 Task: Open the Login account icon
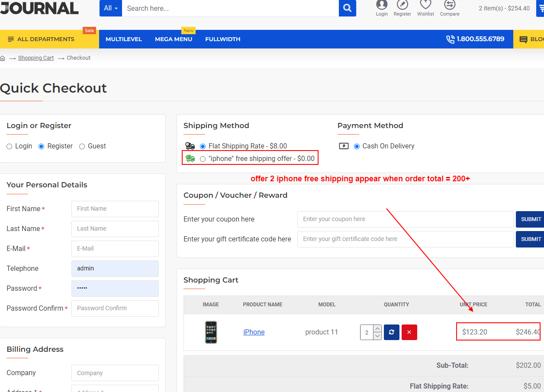[x=382, y=4]
